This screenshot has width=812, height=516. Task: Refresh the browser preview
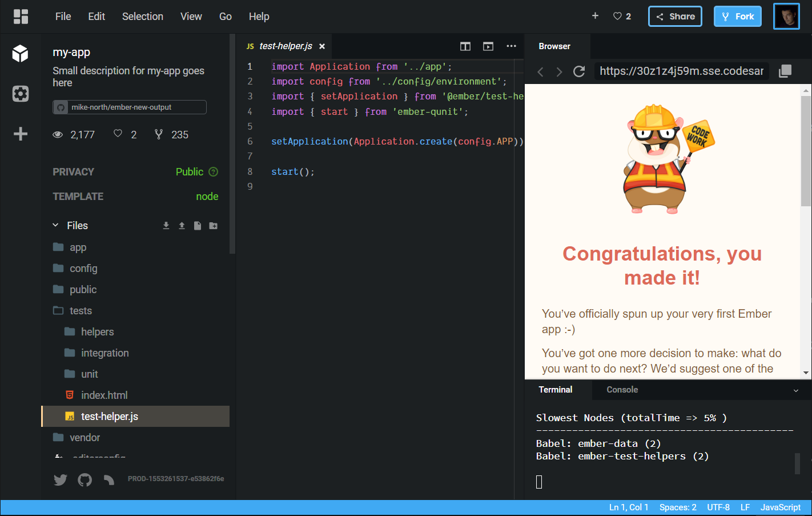pyautogui.click(x=578, y=71)
